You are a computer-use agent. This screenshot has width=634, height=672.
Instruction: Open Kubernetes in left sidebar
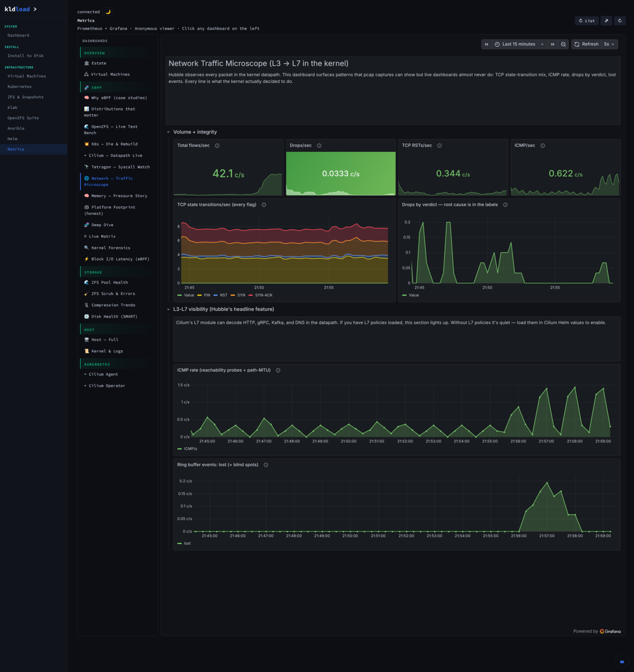click(34, 87)
